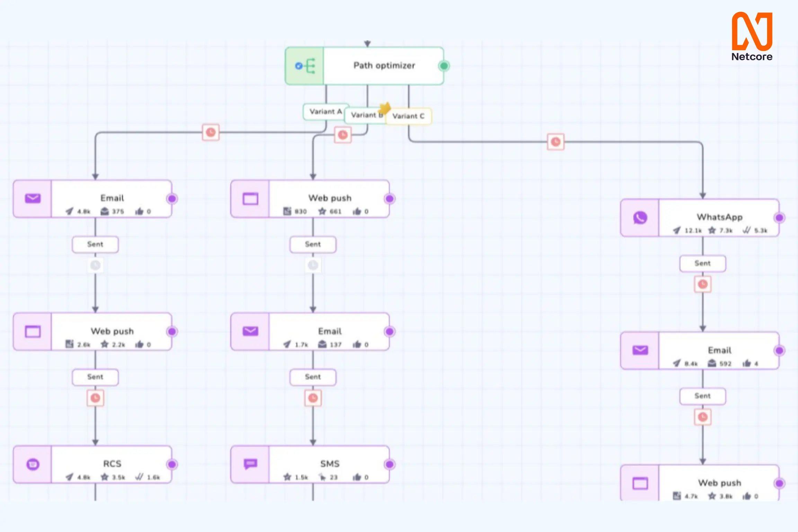Click the 'SMS' node title

pyautogui.click(x=330, y=464)
